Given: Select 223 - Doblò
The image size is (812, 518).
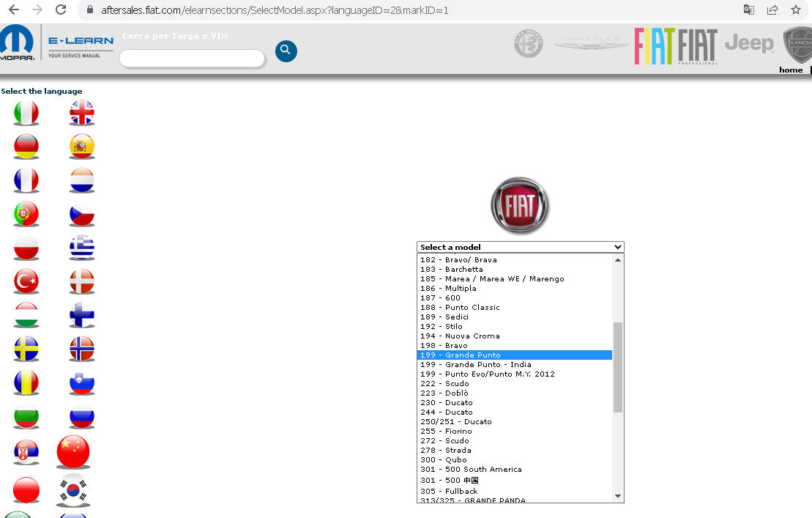Looking at the screenshot, I should click(x=515, y=393).
